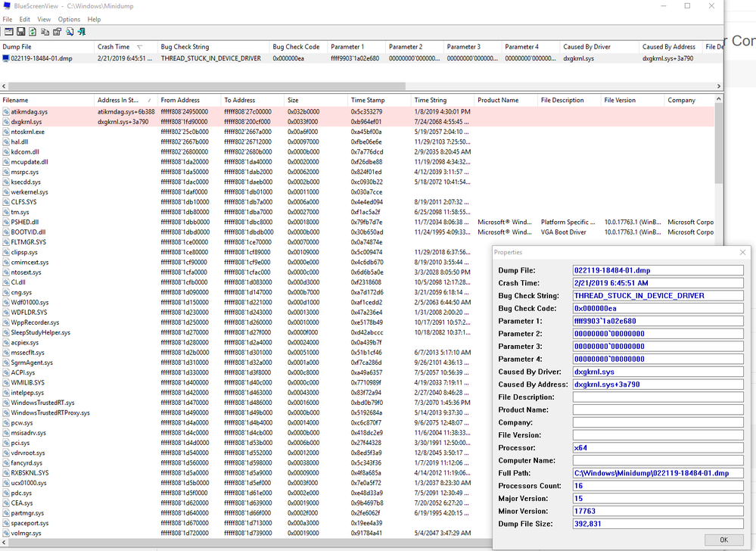Screen dimensions: 756x551
Task: Click the Bug Check String field in Properties
Action: click(658, 295)
